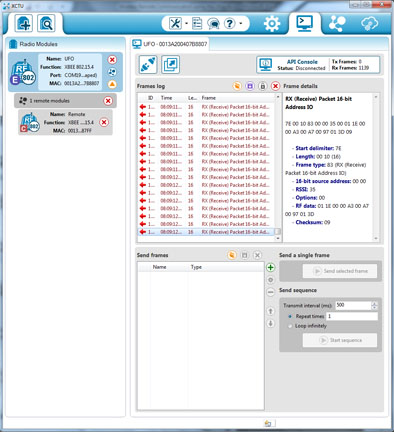The height and width of the screenshot is (432, 394).
Task: Edit selected frame gear icon
Action: coord(271,280)
